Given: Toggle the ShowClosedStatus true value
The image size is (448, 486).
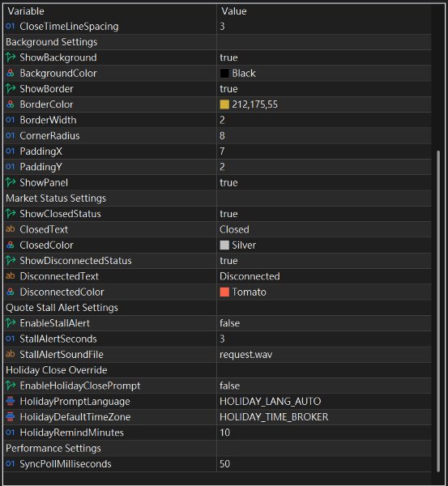Looking at the screenshot, I should pyautogui.click(x=228, y=214).
